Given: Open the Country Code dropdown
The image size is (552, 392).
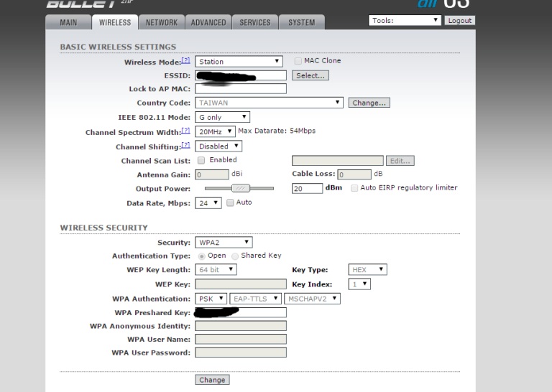Looking at the screenshot, I should pos(269,103).
